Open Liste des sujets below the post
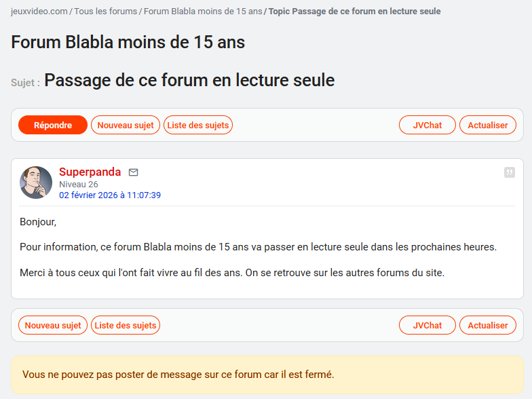This screenshot has width=532, height=399. 126,326
